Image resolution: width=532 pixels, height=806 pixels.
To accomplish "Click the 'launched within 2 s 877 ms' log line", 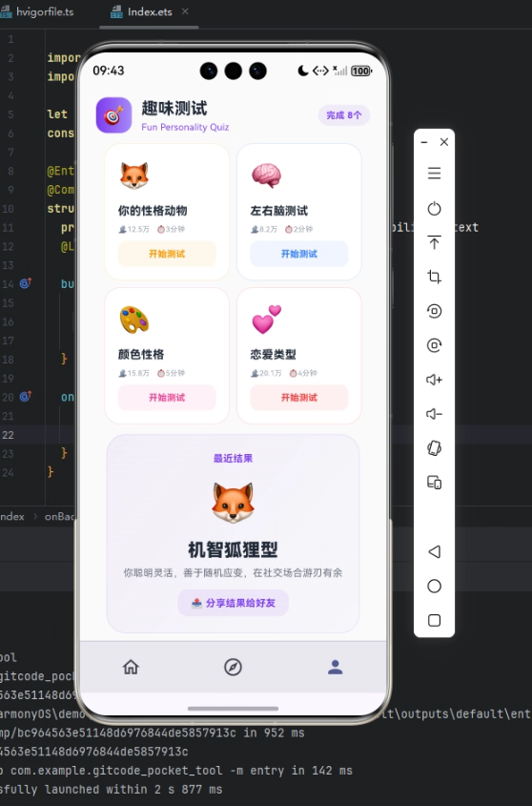I will [111, 789].
